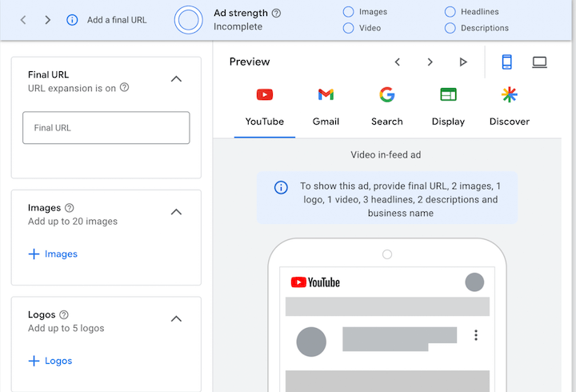
Task: Show previous preview with left arrow
Action: point(397,62)
